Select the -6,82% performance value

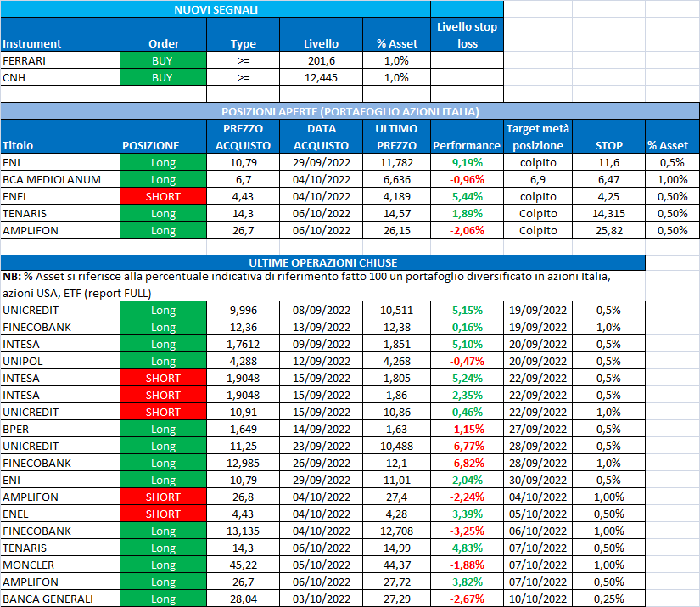pos(467,463)
